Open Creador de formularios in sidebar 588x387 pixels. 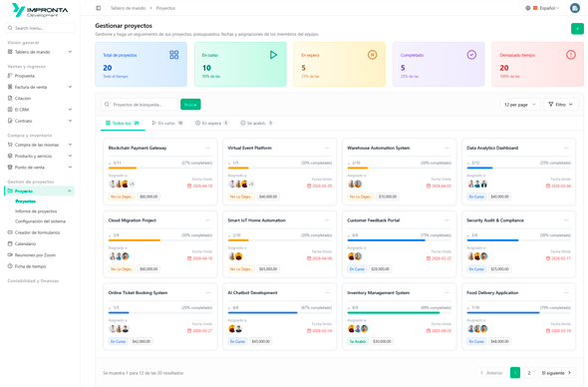(x=40, y=232)
